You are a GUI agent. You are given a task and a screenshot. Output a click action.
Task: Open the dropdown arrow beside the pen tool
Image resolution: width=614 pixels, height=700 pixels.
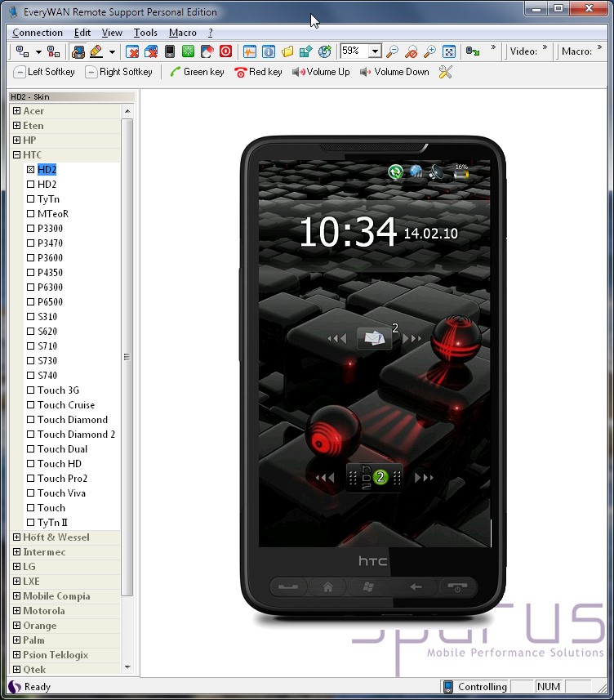click(x=112, y=51)
